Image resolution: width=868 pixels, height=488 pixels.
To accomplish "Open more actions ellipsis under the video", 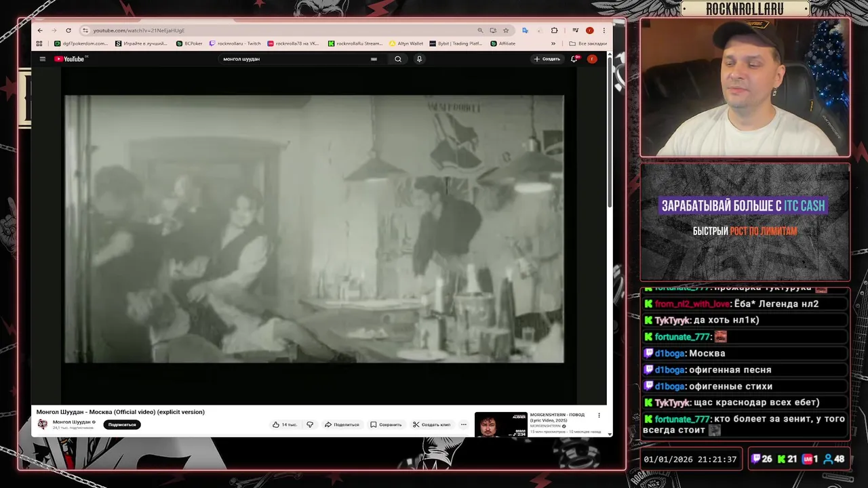I will click(x=464, y=424).
